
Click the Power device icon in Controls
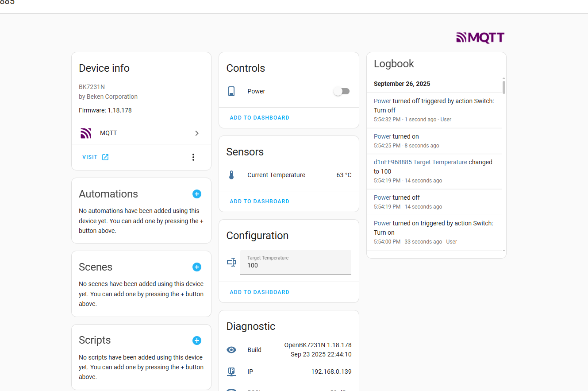[x=231, y=91]
